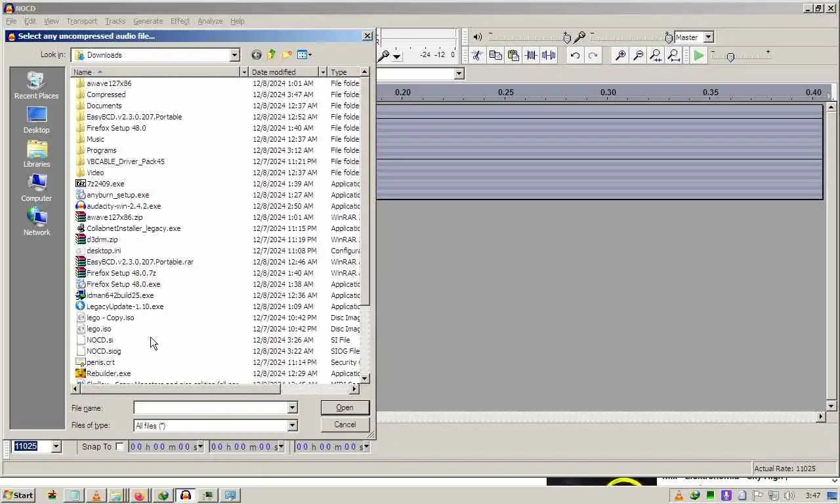840x504 pixels.
Task: Click Audacity headphones icon in taskbar
Action: 186,495
